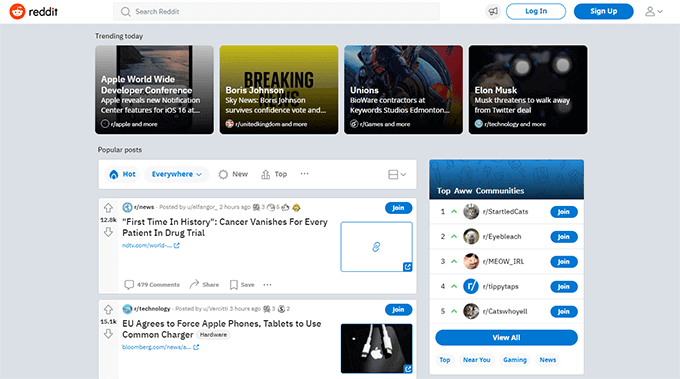The image size is (680, 379).
Task: Open more options on cancer post
Action: (x=268, y=284)
